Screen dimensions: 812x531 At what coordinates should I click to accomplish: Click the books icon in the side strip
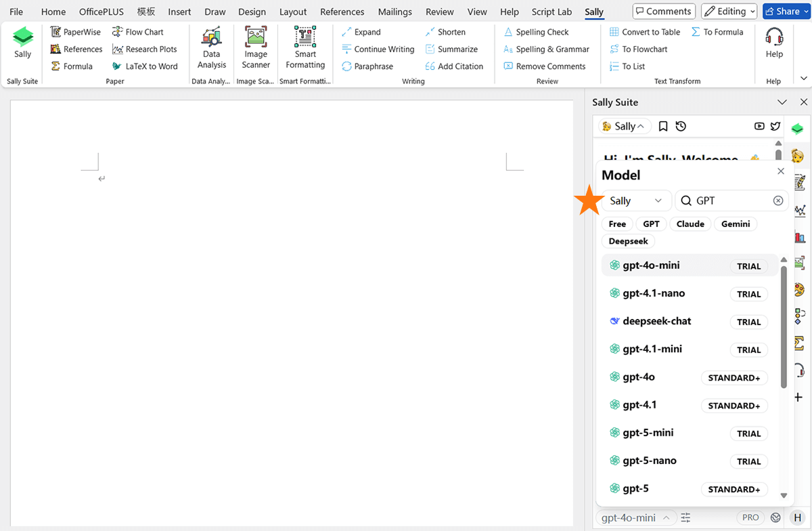click(799, 236)
